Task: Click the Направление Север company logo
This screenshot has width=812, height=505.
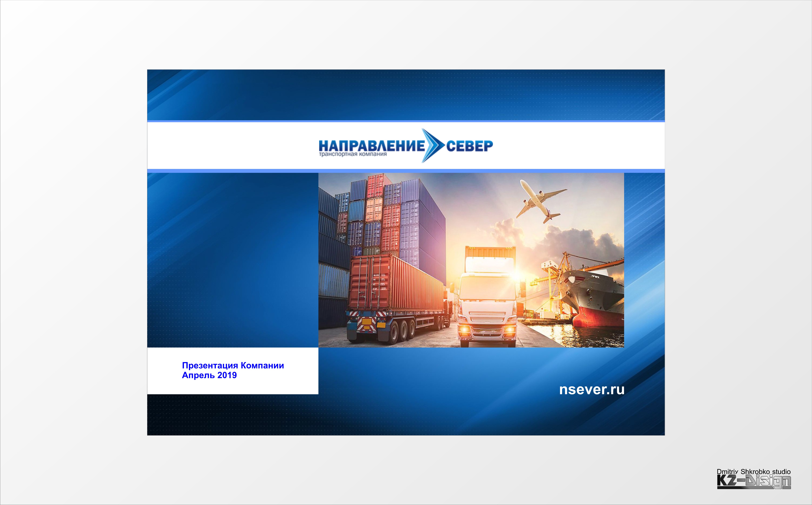Action: [406, 146]
